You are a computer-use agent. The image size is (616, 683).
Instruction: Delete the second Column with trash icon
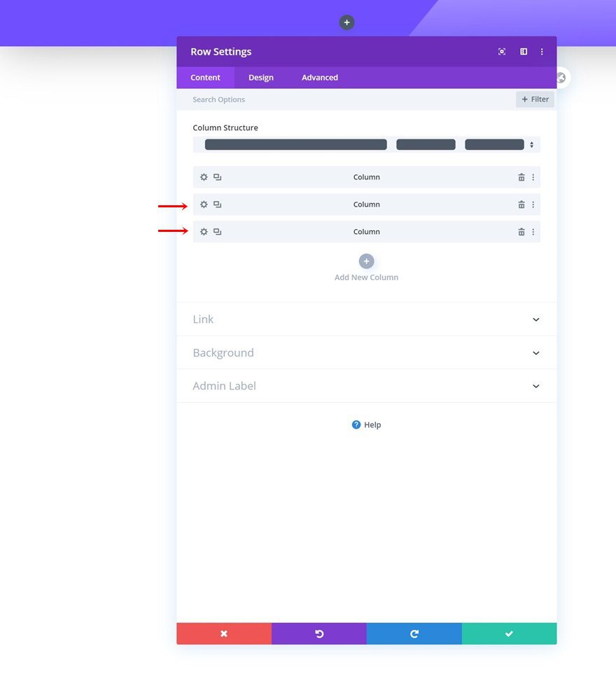click(521, 205)
